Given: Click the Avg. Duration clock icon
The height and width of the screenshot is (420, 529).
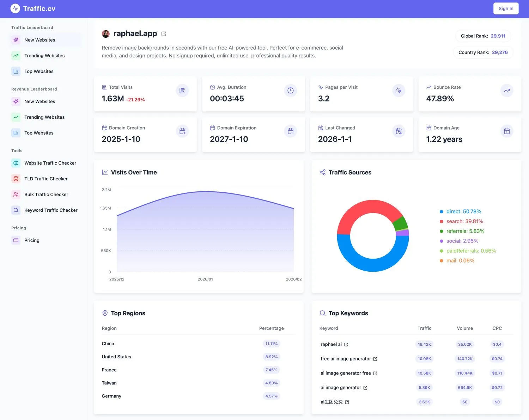Looking at the screenshot, I should coord(291,91).
